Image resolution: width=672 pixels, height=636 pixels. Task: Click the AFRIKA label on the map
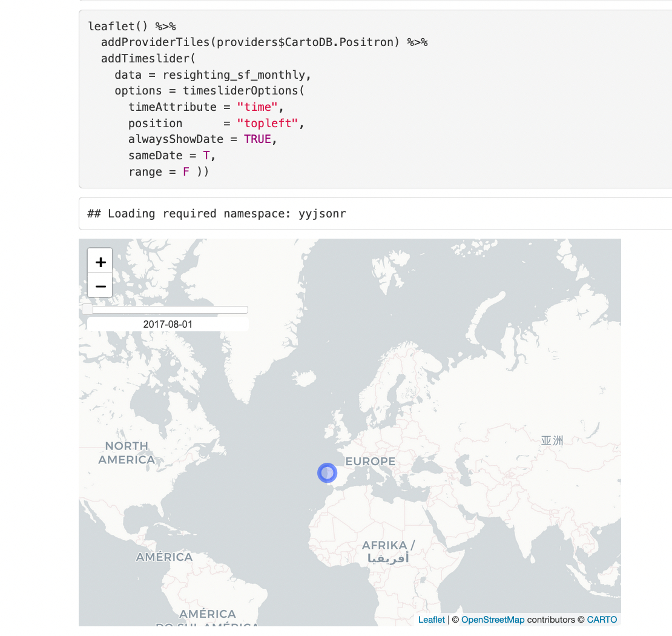point(388,546)
